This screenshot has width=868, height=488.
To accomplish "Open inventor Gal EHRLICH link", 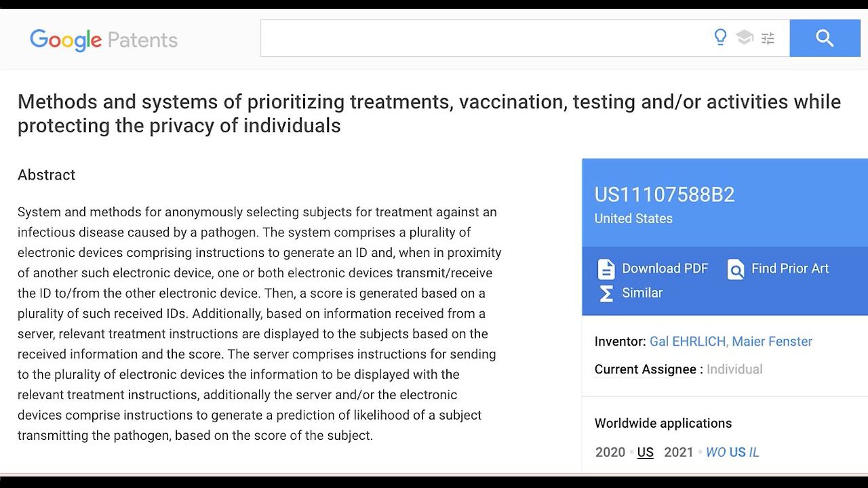I will pyautogui.click(x=688, y=342).
